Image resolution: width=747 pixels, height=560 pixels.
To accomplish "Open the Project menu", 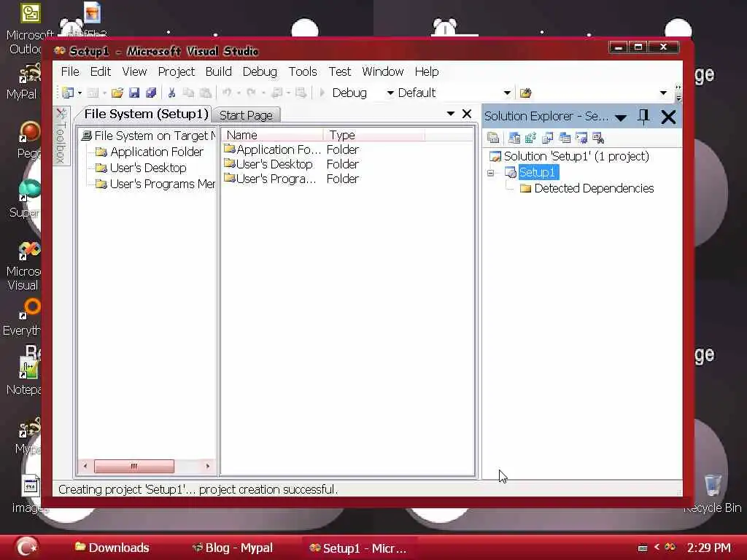I will [x=177, y=71].
